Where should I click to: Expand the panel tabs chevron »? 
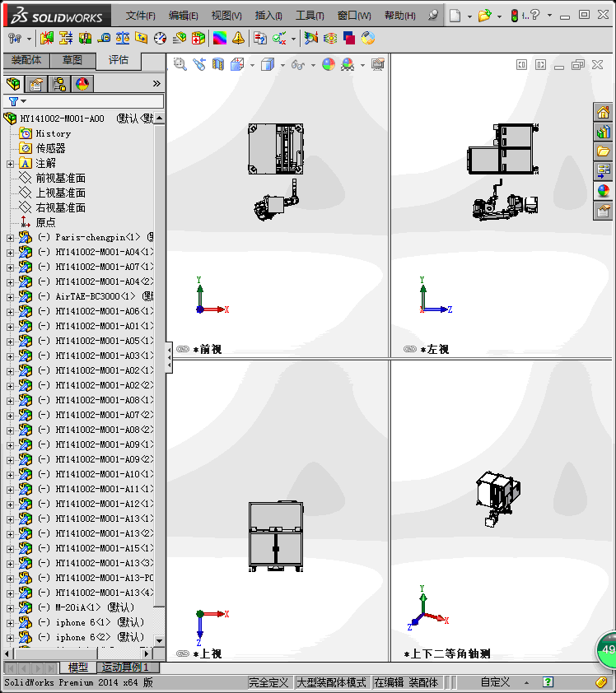(x=156, y=83)
